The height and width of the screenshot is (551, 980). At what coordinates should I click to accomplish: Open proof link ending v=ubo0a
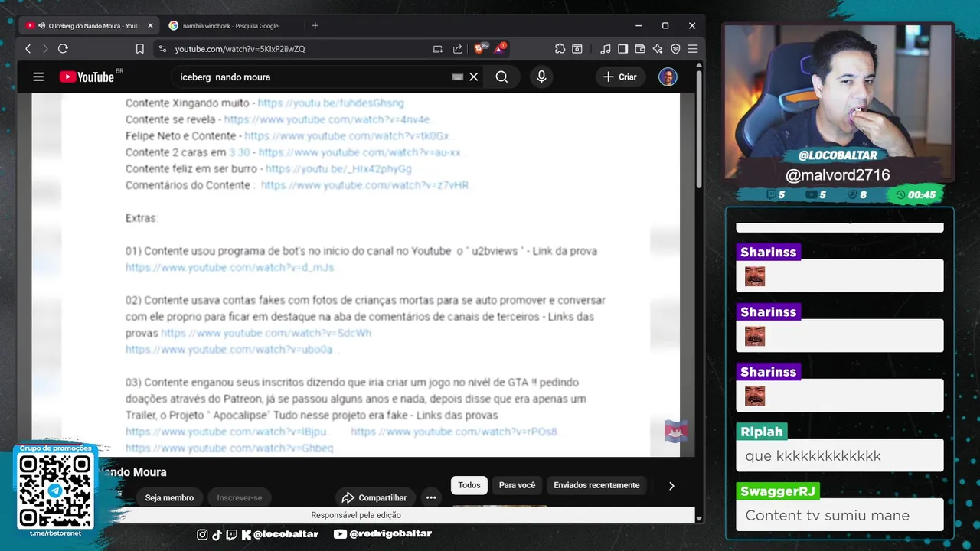click(x=229, y=350)
